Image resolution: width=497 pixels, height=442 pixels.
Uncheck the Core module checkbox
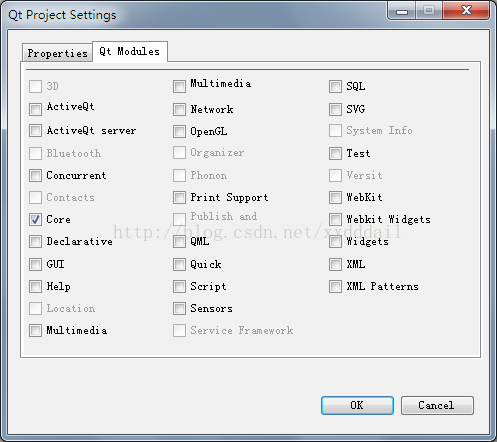click(x=35, y=219)
